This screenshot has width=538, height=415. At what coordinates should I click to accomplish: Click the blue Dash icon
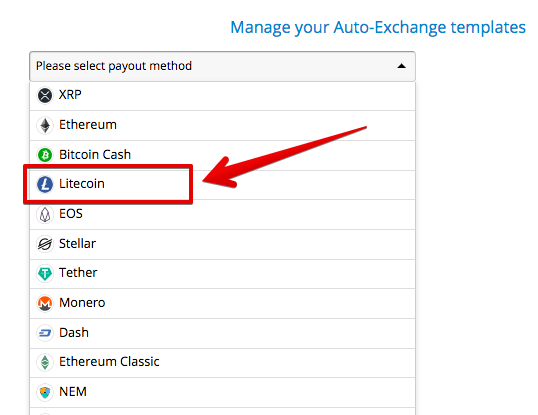[45, 333]
